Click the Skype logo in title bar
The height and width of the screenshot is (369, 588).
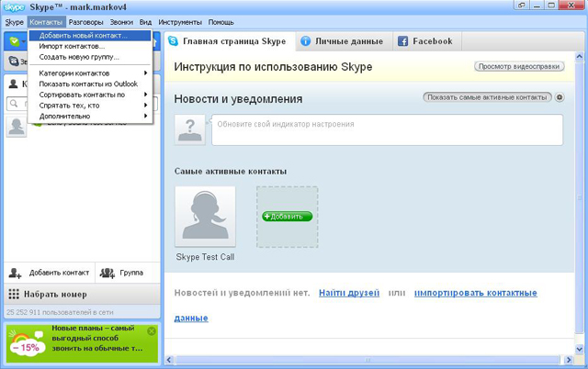(x=15, y=7)
